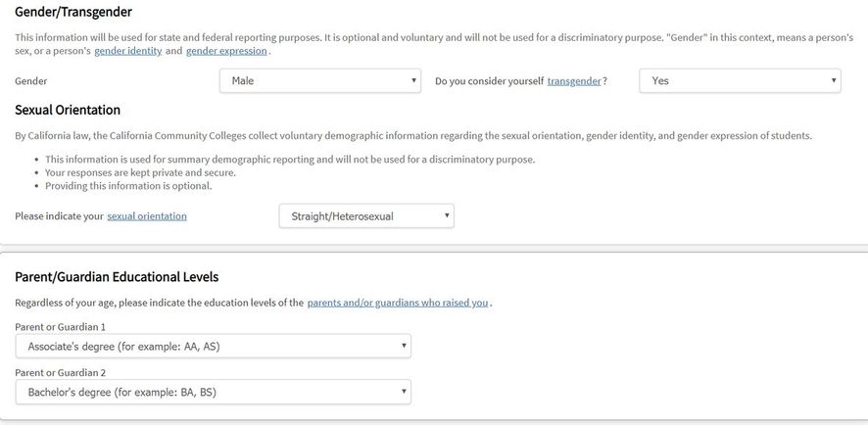Click the arrow on Bachelor's degree dropdown
Viewport: 868px width, 425px height.
pyautogui.click(x=403, y=393)
